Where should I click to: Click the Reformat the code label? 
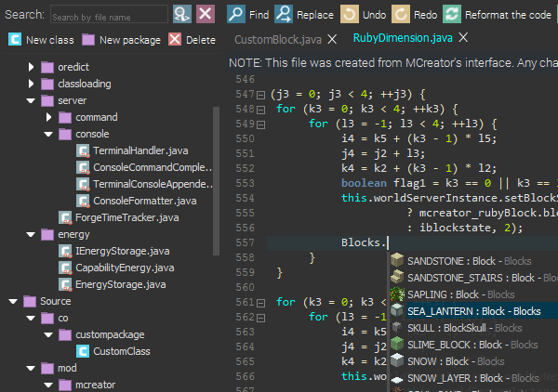point(508,15)
